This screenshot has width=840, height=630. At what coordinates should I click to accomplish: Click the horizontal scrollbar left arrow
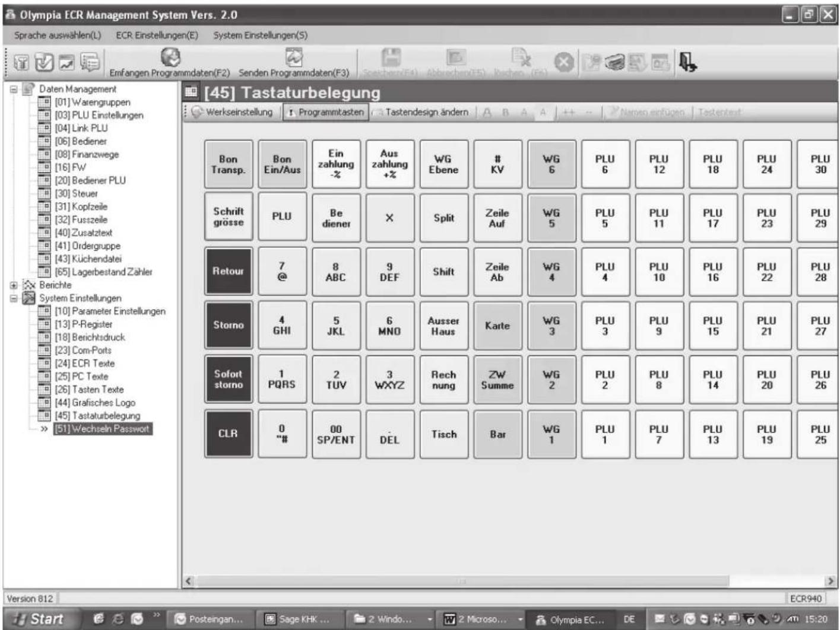click(x=189, y=581)
